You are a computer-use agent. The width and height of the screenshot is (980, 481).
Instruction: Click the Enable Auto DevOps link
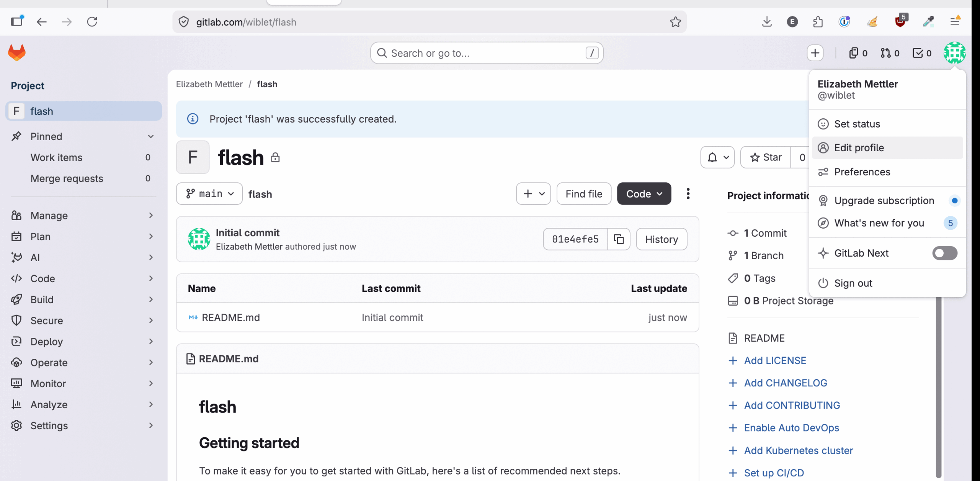791,428
